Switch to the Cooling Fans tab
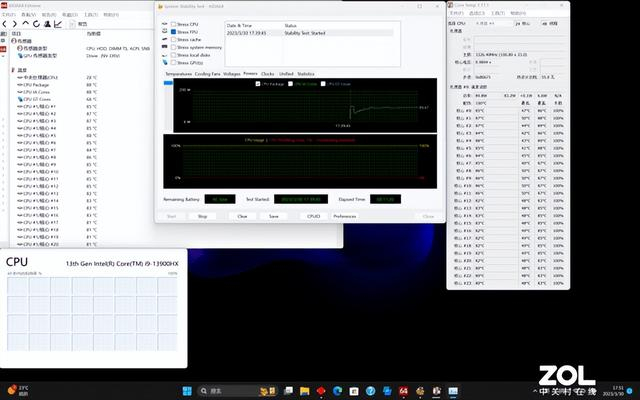The image size is (640, 400). tap(207, 74)
